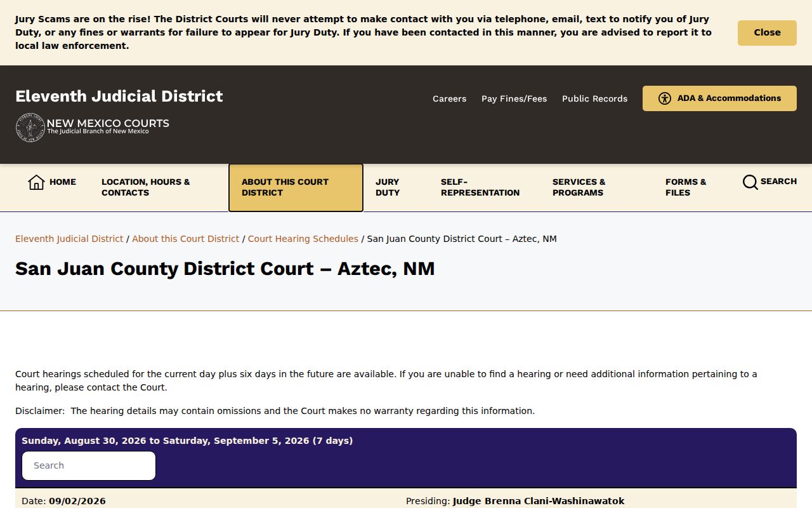Follow Eleventh Judicial District breadcrumb
This screenshot has width=812, height=508.
pyautogui.click(x=69, y=239)
